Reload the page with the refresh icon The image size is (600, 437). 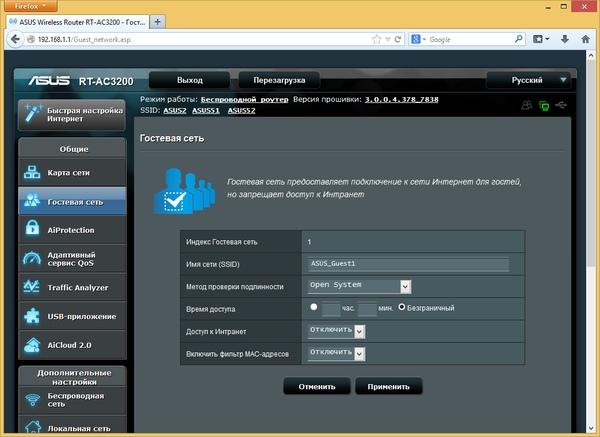[398, 39]
